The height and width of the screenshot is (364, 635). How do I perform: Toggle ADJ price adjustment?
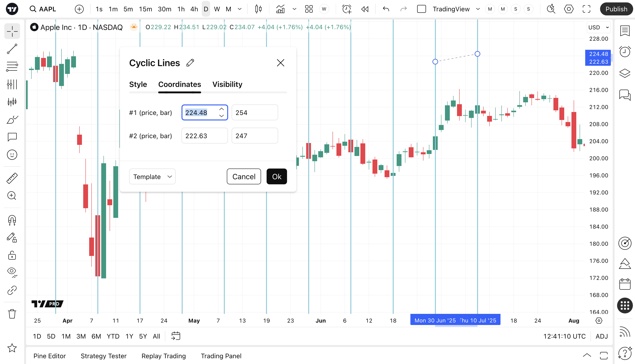(602, 336)
